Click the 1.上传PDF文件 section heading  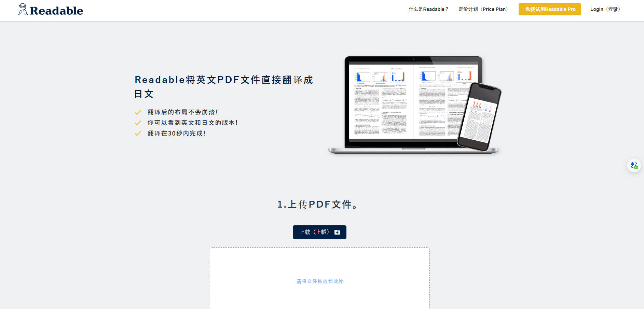pyautogui.click(x=317, y=204)
